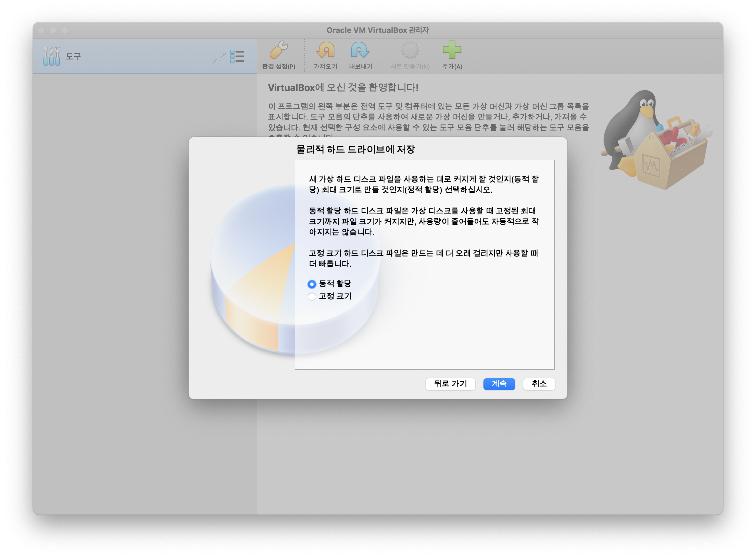Click the 고정 크기 option label

[335, 296]
